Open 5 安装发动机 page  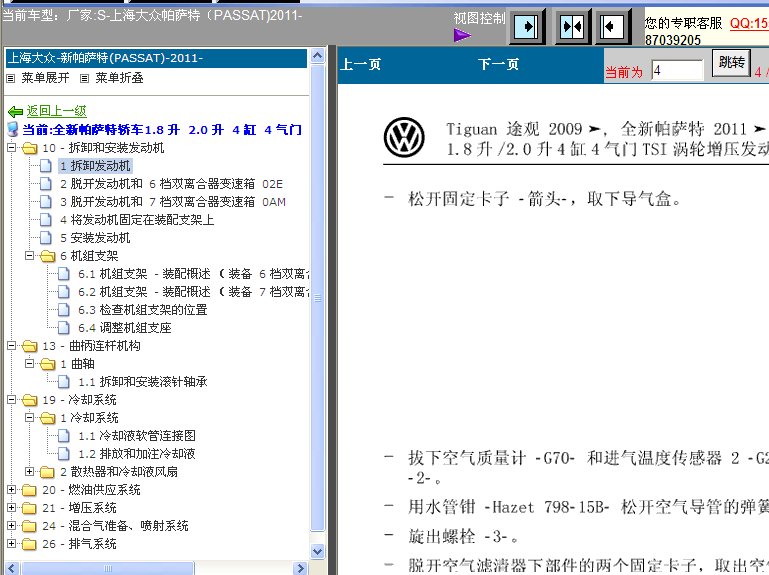click(95, 238)
